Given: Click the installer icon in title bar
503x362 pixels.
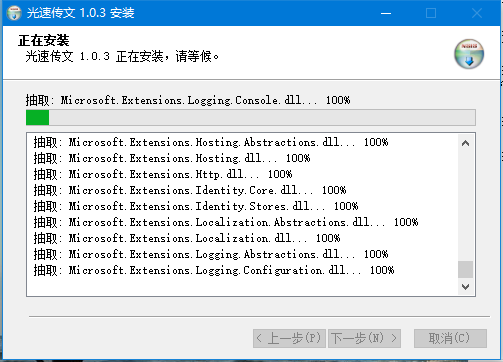Looking at the screenshot, I should click(14, 13).
